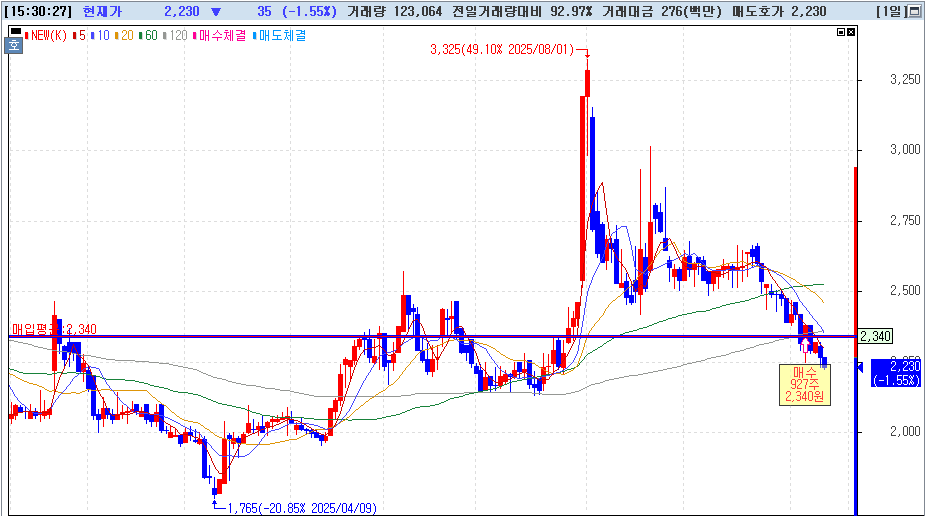This screenshot has height=516, width=925.
Task: Click the pink buy arrow marker on chart
Action: tap(805, 346)
